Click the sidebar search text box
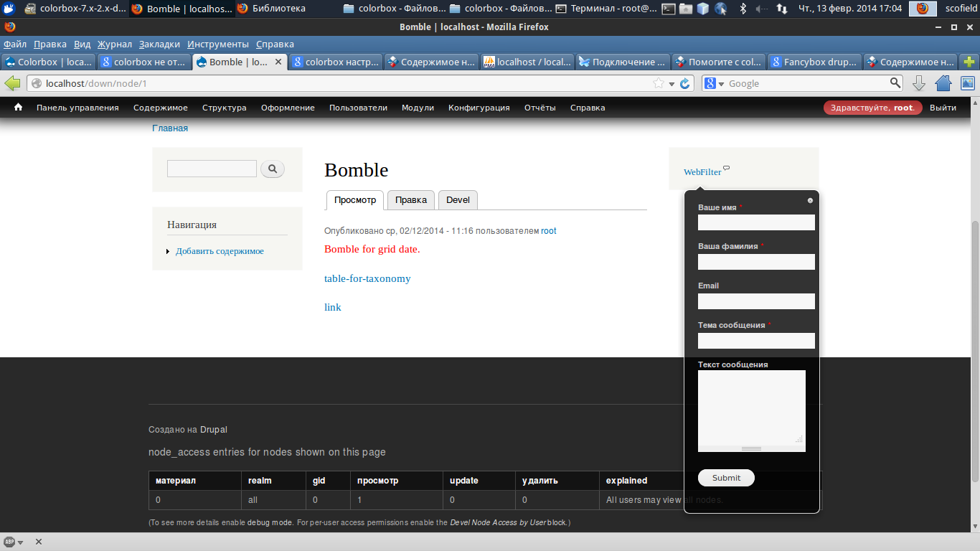The image size is (980, 551). click(212, 169)
